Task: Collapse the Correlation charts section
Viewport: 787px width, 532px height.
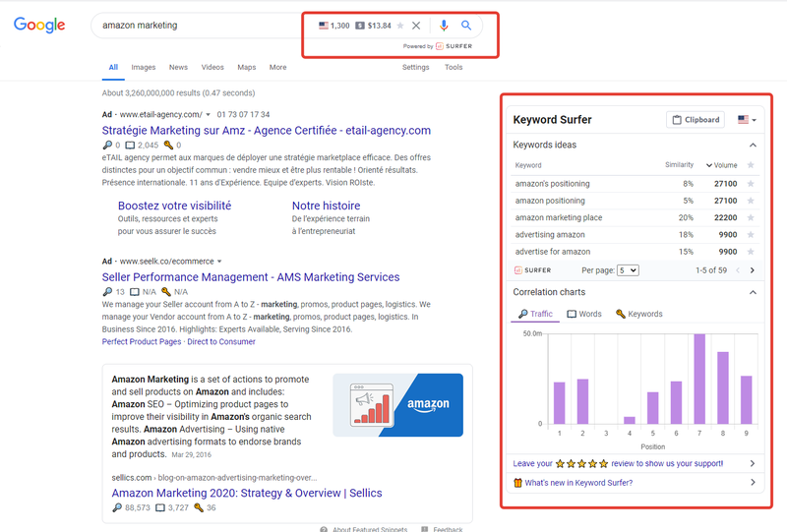Action: click(753, 292)
